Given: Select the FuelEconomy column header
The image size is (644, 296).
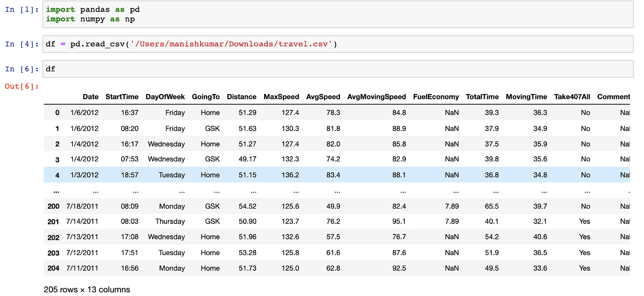Looking at the screenshot, I should point(436,97).
